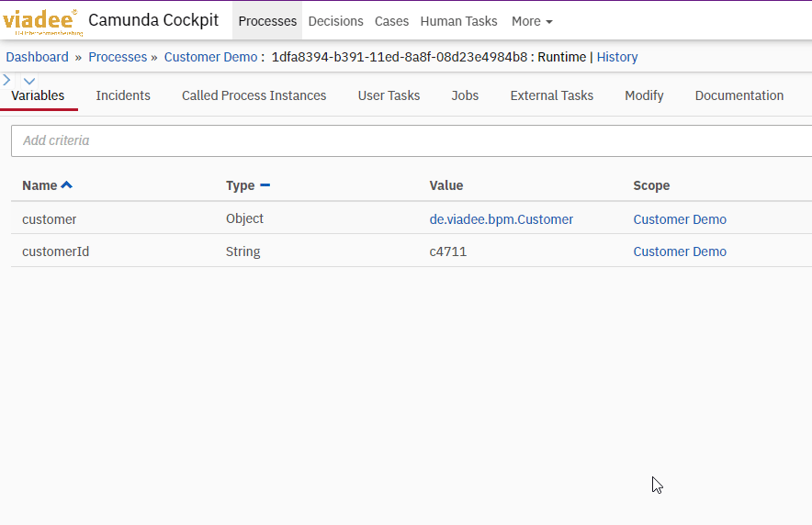This screenshot has height=525, width=812.
Task: Click the String type cell
Action: coord(242,251)
